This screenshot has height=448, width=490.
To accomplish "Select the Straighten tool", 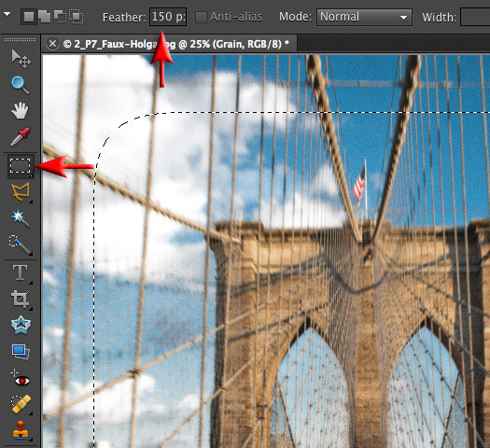I will coord(21,352).
